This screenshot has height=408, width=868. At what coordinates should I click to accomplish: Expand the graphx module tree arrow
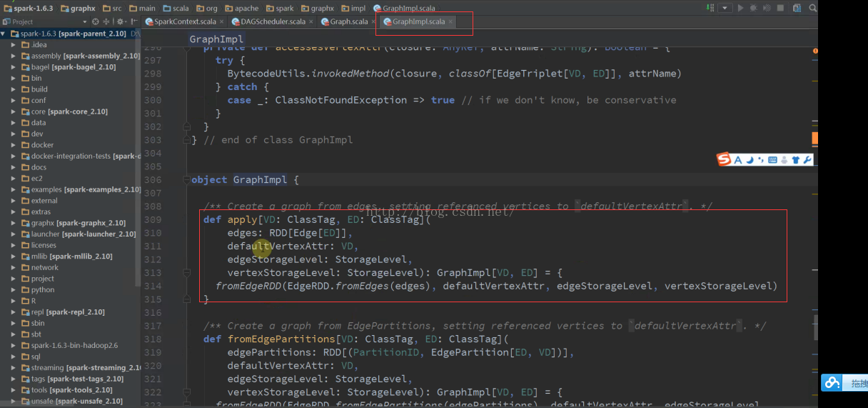coord(14,223)
